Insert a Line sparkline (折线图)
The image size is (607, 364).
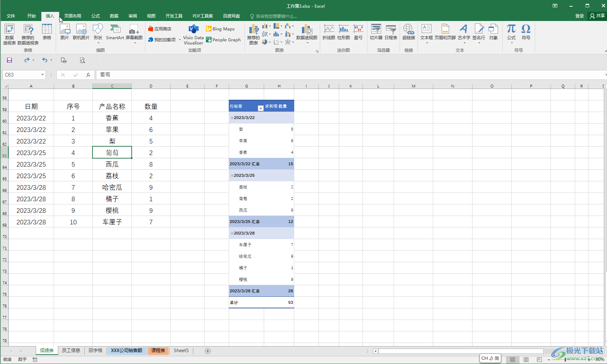[329, 32]
